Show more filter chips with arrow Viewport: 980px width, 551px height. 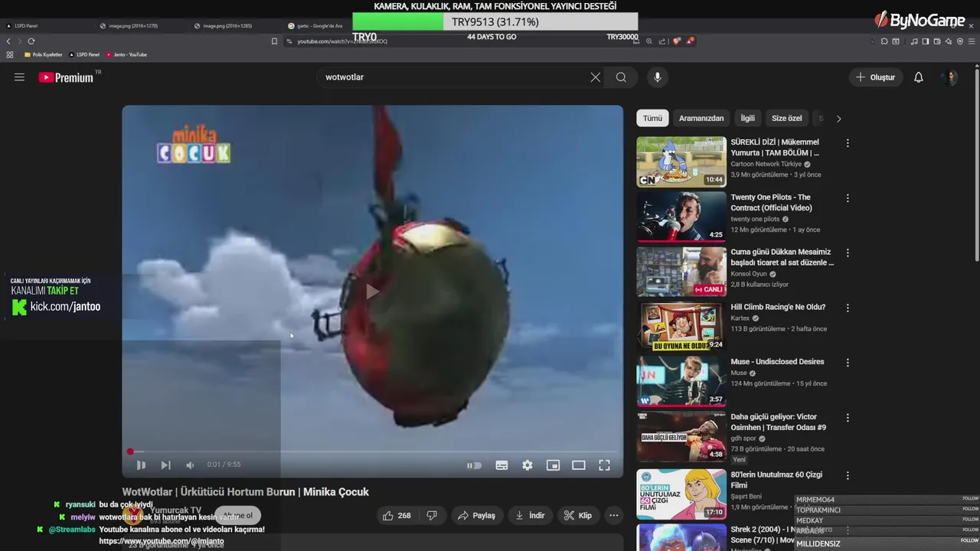(838, 119)
